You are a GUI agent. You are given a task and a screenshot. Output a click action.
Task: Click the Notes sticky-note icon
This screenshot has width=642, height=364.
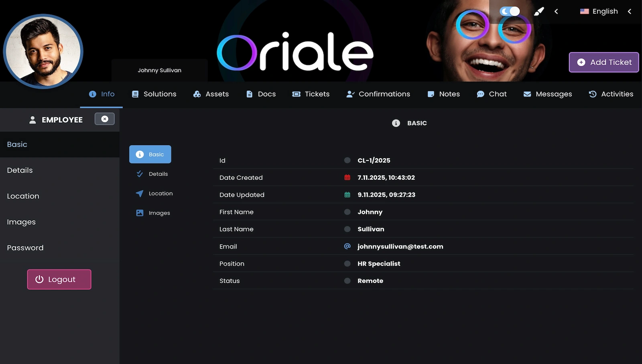[x=431, y=94]
